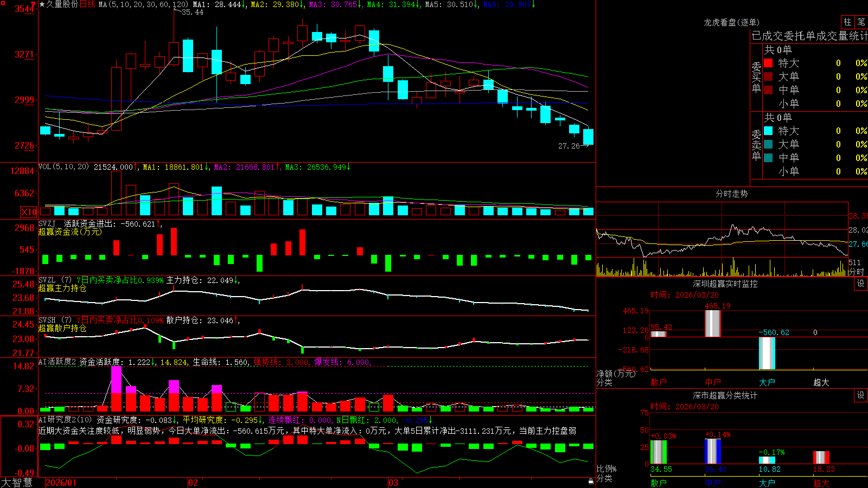Switch the 日线 period label

pos(87,4)
